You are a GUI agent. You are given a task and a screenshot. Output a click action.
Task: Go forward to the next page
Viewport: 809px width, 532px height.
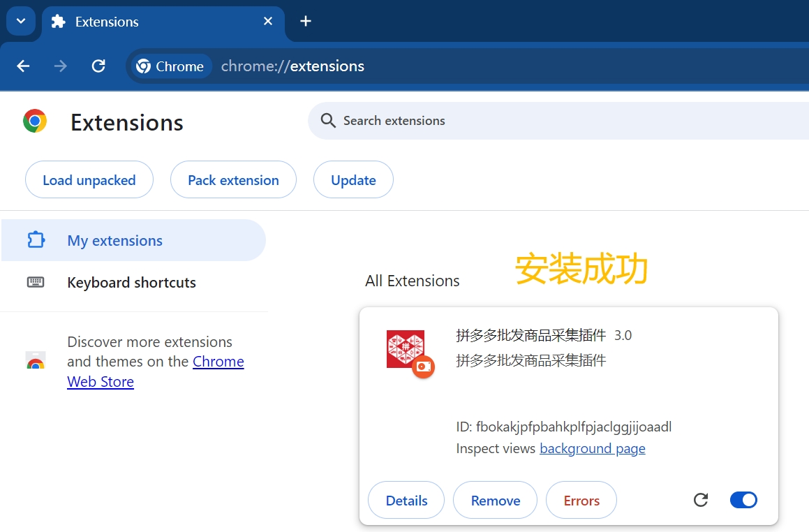(x=60, y=66)
